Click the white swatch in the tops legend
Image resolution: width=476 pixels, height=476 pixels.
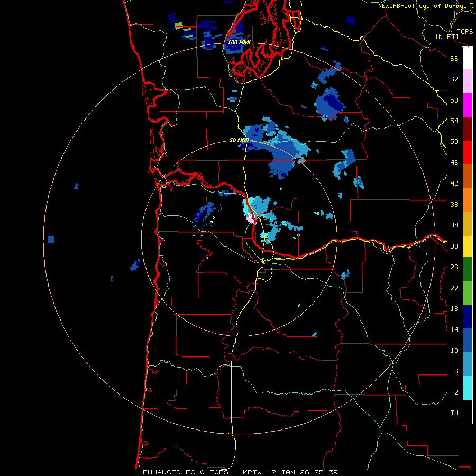tap(467, 58)
